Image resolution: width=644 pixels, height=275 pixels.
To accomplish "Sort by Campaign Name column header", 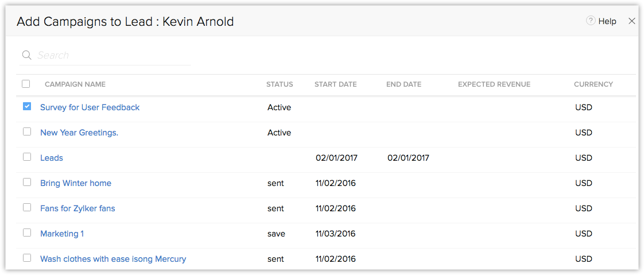I will click(75, 84).
